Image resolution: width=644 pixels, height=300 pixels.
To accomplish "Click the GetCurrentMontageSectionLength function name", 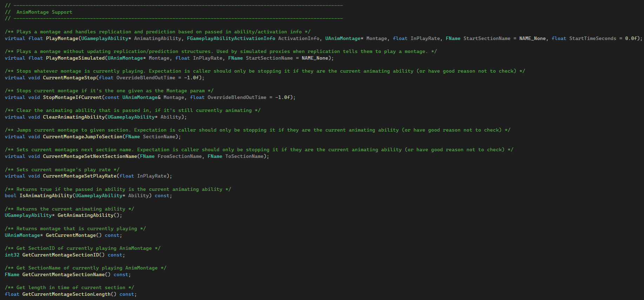I will [x=67, y=294].
